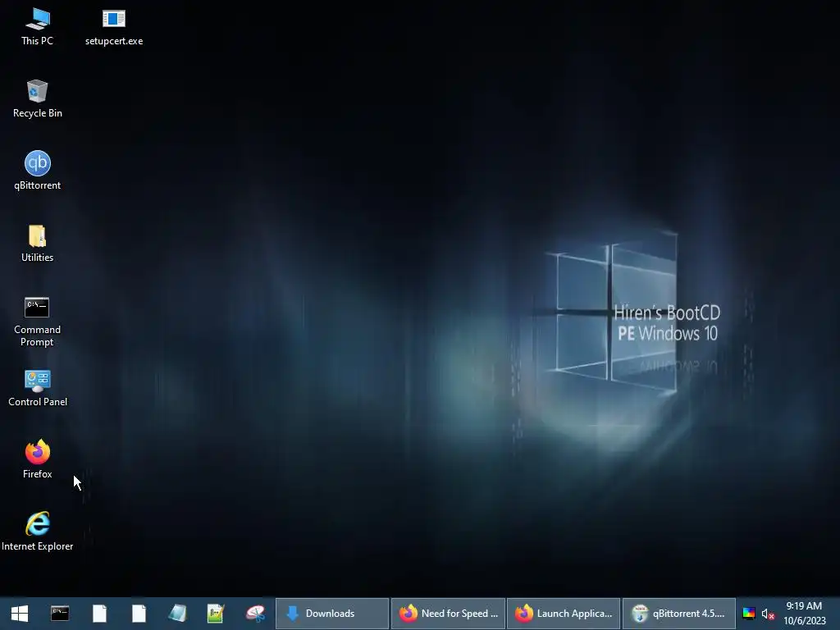Launch qBittorrent from the desktop

point(37,171)
